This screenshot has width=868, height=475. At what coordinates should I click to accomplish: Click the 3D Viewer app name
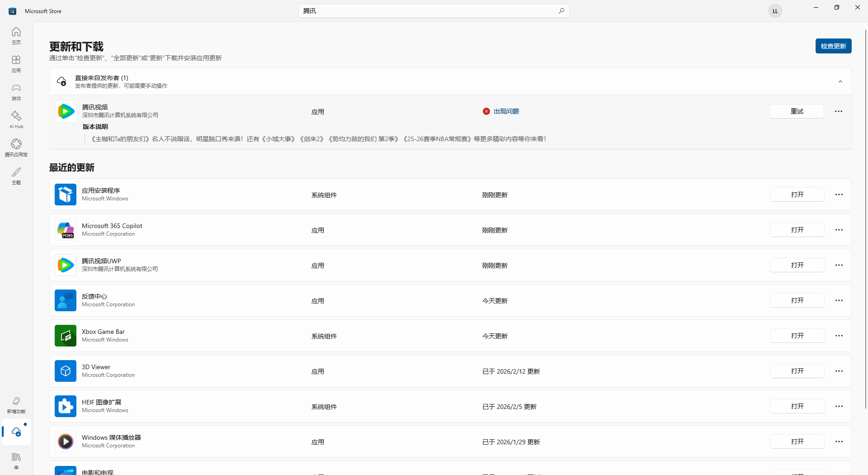(96, 367)
